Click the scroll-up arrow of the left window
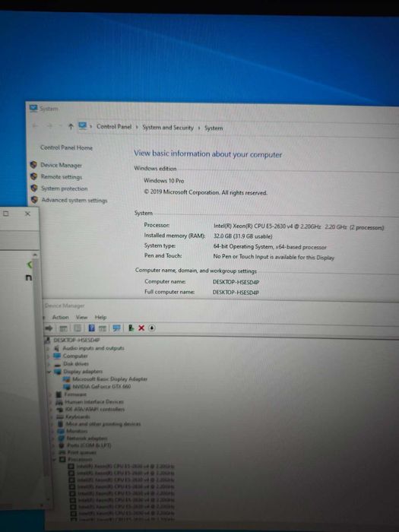Viewport: 399px width, 532px height. (x=35, y=255)
